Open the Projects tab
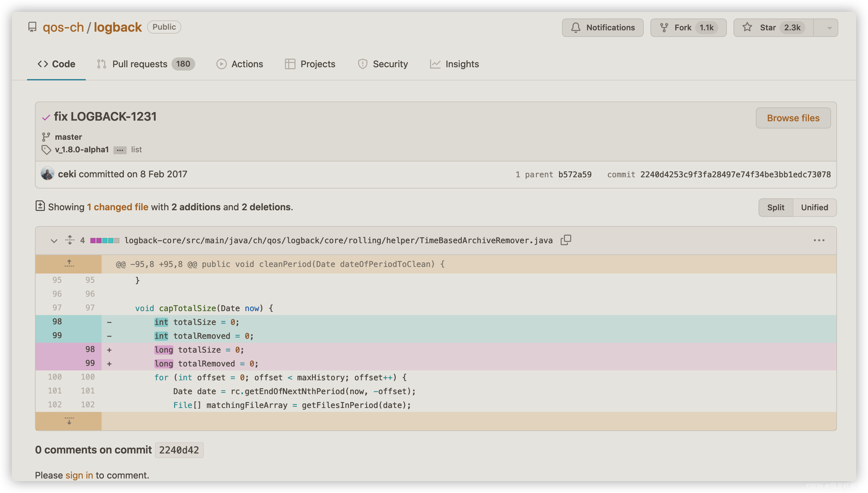The image size is (868, 493). [310, 64]
